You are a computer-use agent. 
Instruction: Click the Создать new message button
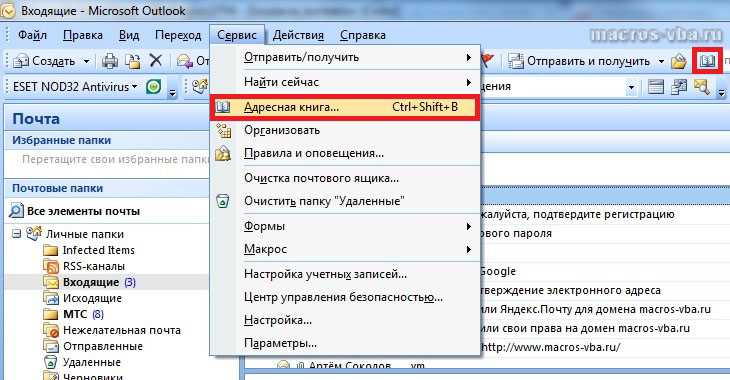point(44,61)
